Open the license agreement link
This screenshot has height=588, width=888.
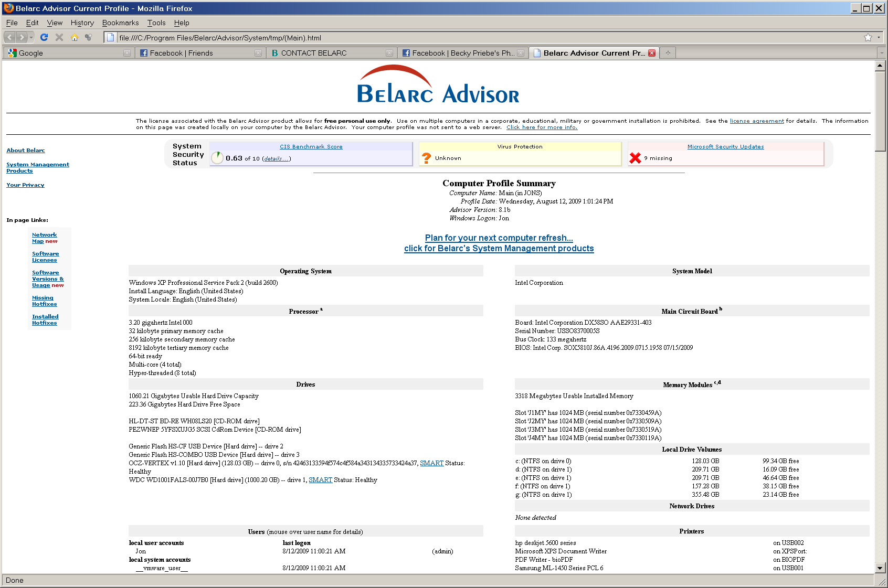757,121
